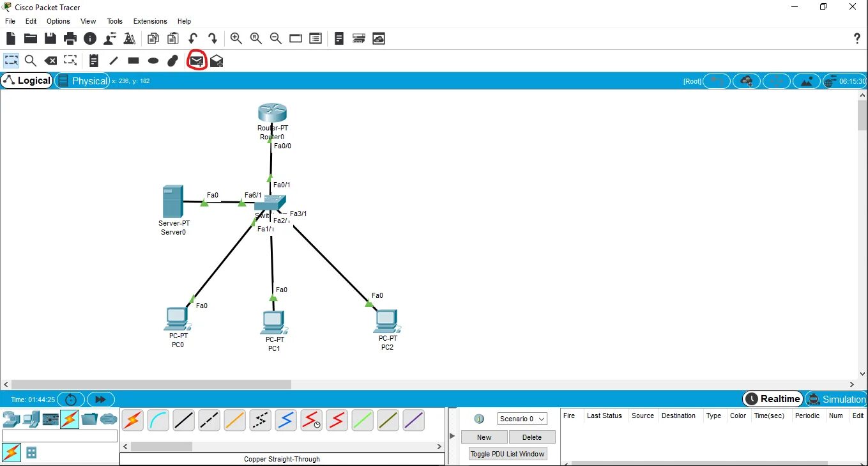The height and width of the screenshot is (466, 868).
Task: Open the Extensions menu
Action: [x=150, y=21]
